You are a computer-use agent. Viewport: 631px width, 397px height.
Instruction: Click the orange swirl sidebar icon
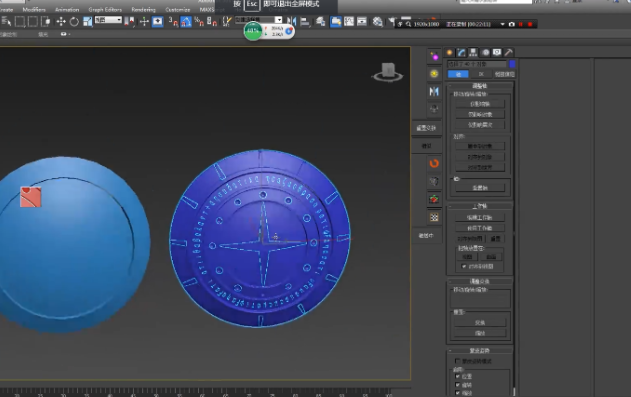[x=434, y=163]
